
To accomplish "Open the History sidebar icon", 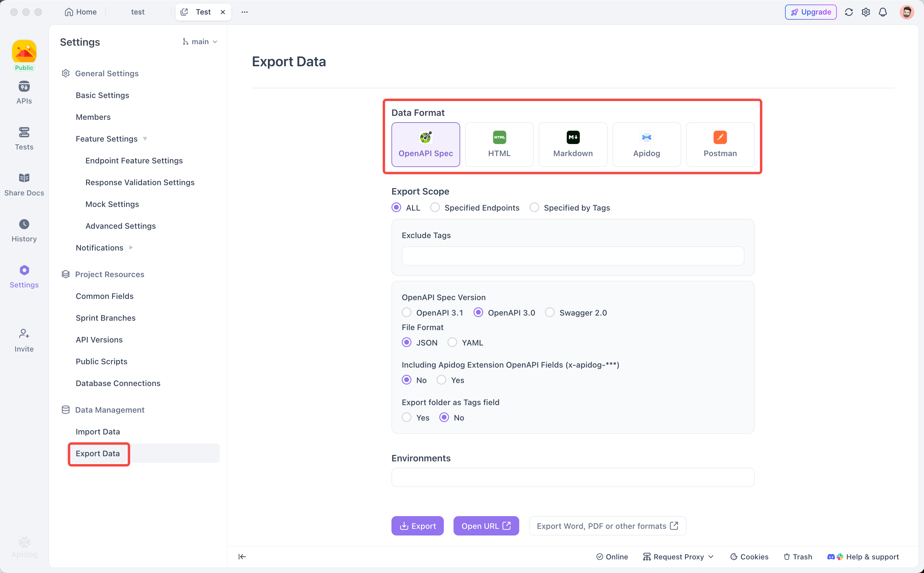I will [24, 230].
